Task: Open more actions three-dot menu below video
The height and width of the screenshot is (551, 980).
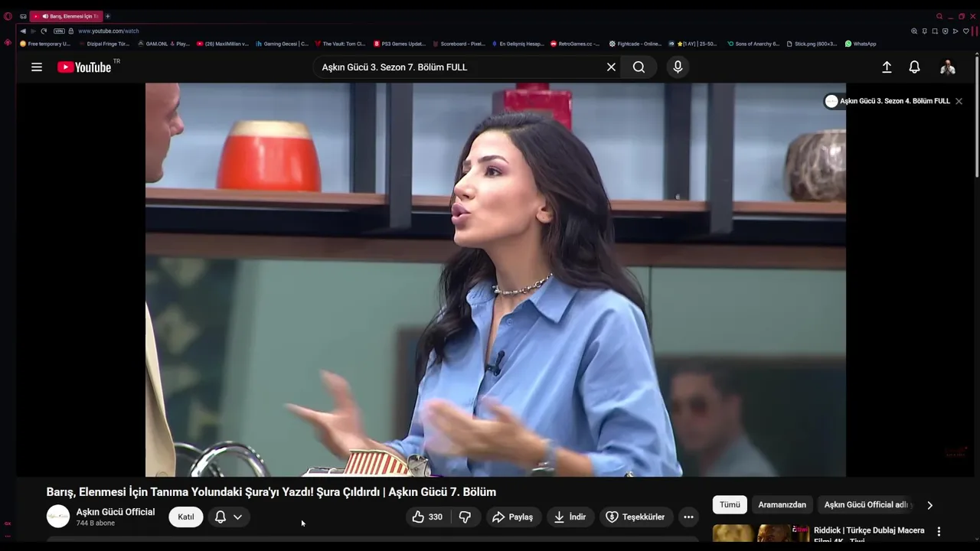Action: (x=688, y=517)
